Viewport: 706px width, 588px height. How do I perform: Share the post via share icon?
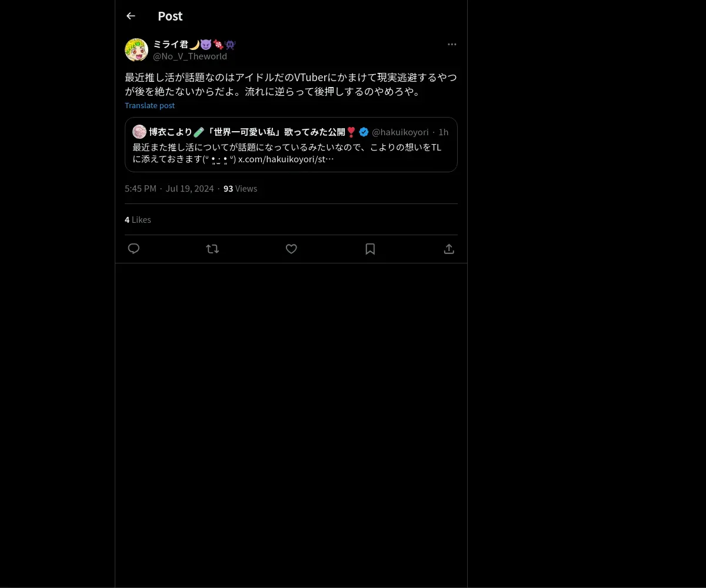tap(449, 249)
